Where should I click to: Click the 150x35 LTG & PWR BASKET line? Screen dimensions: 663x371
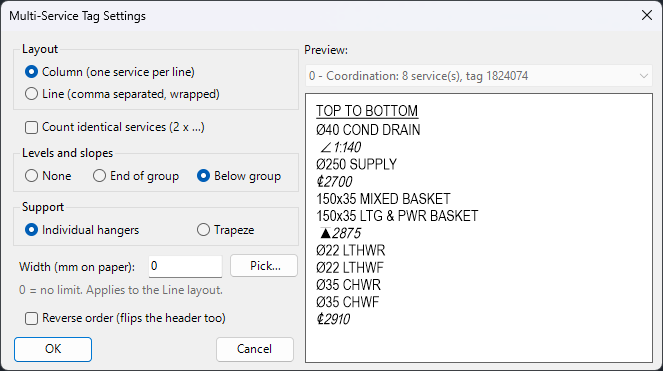point(397,216)
